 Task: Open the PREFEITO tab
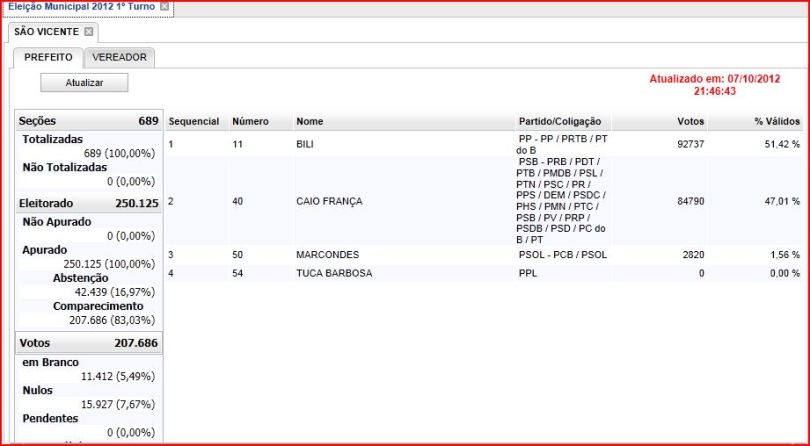click(48, 58)
